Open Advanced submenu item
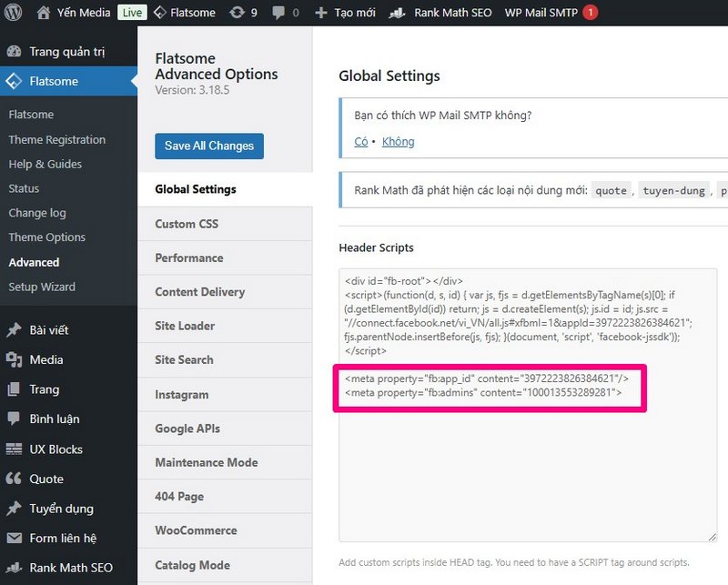 [34, 262]
